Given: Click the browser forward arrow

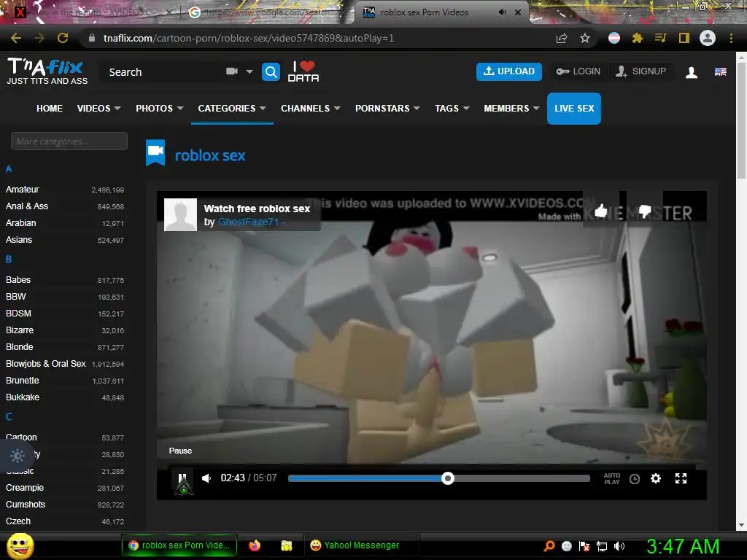Looking at the screenshot, I should [x=39, y=38].
